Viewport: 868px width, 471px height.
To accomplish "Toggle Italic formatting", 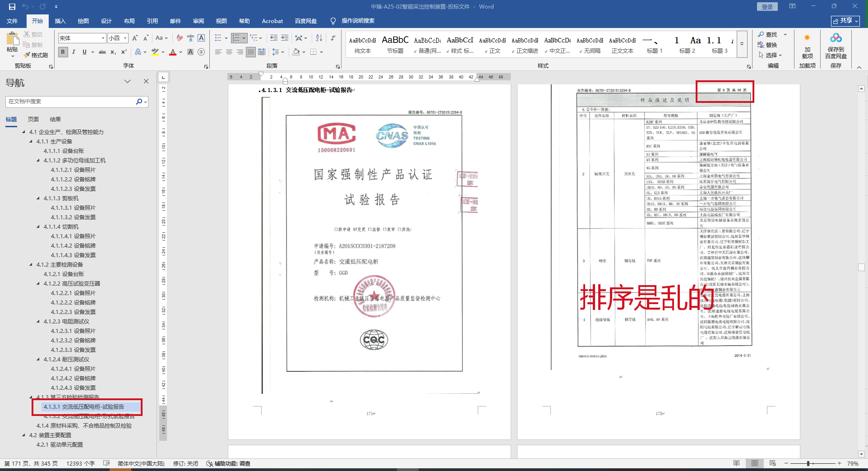I will (74, 52).
